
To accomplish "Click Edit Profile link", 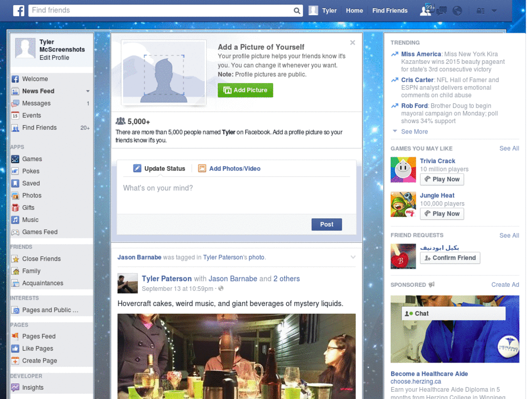I will click(x=54, y=58).
